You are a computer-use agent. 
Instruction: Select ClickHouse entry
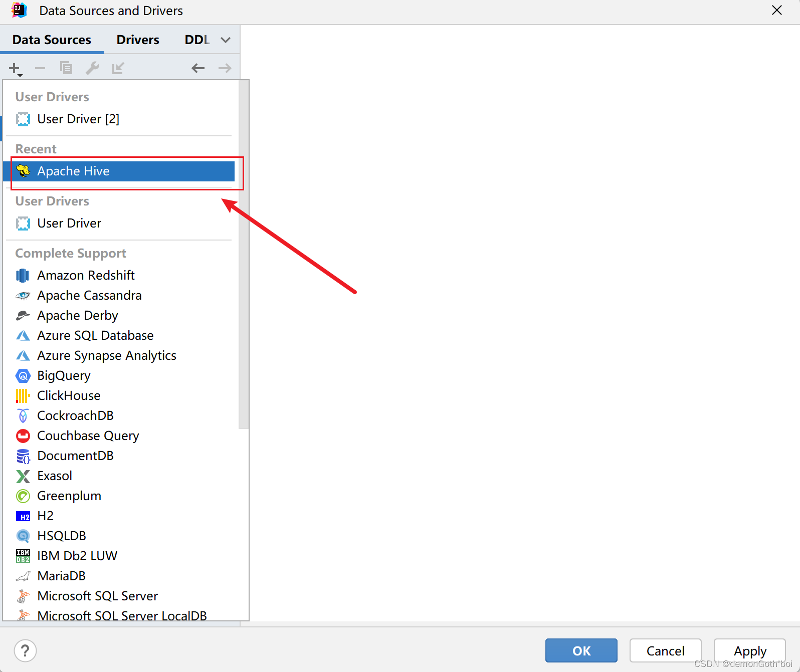tap(119, 395)
